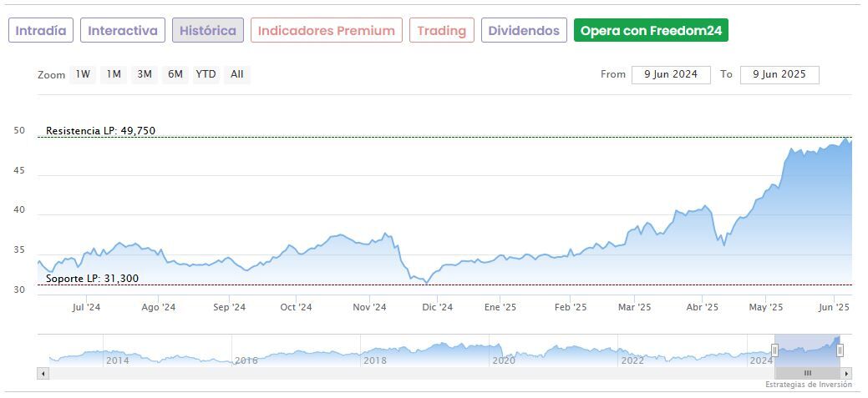
Task: Select the Histórica tab
Action: (208, 31)
